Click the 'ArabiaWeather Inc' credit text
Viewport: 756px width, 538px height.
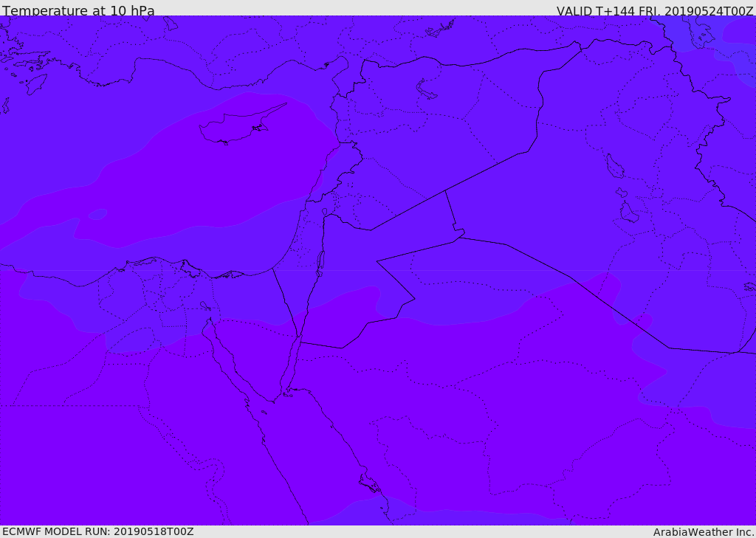click(704, 532)
